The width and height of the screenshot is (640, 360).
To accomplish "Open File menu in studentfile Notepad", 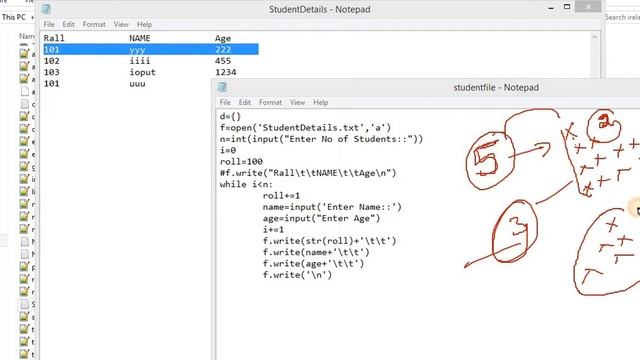I will 225,102.
